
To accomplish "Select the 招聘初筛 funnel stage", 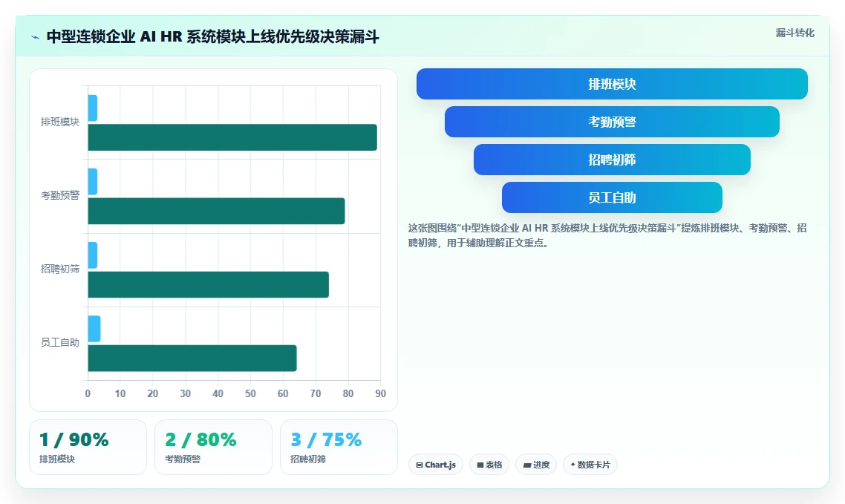I will click(x=612, y=160).
